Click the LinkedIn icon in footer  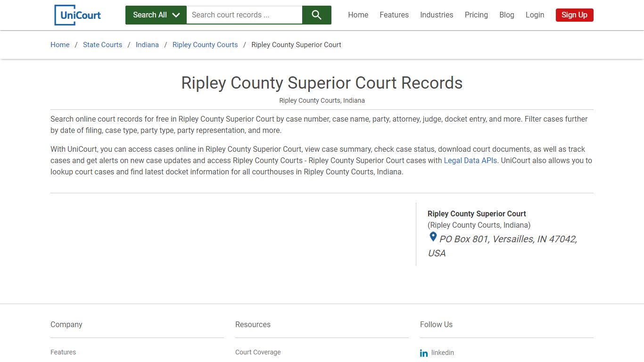(424, 353)
